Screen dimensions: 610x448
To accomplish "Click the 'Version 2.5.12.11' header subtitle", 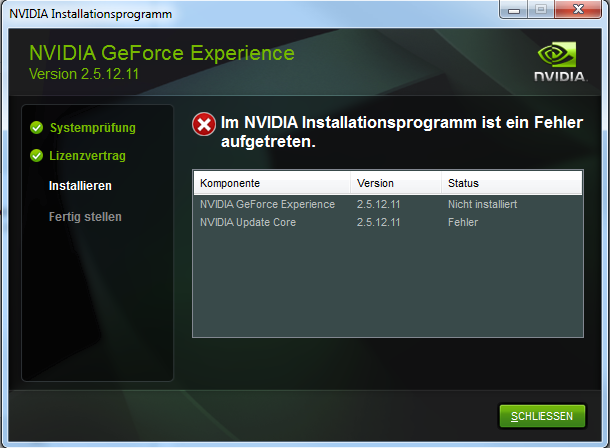I will pyautogui.click(x=84, y=74).
